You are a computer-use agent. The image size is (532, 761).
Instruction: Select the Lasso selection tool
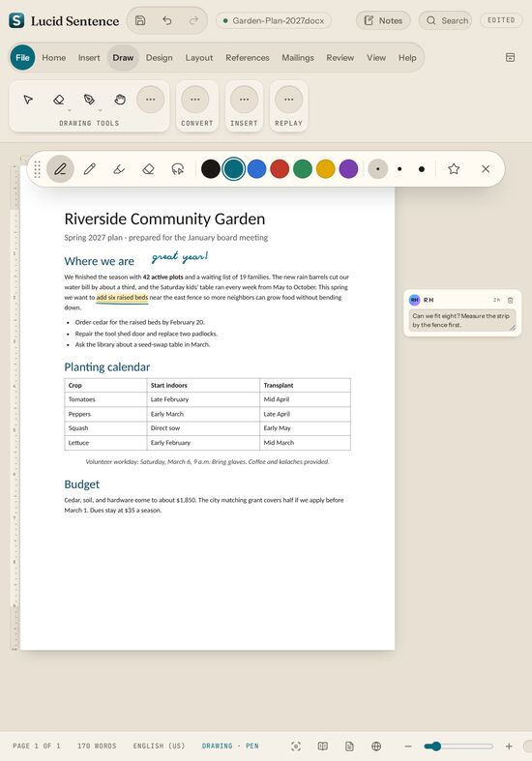click(178, 169)
